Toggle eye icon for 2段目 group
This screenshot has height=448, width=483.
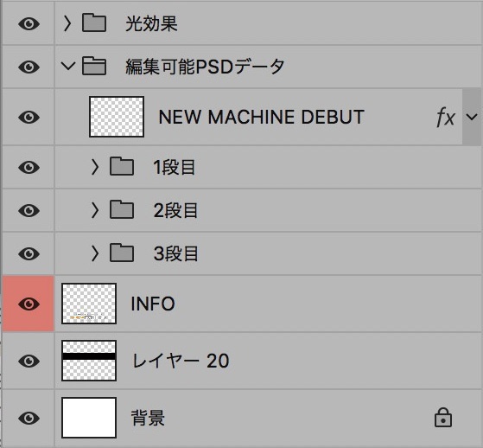[29, 210]
